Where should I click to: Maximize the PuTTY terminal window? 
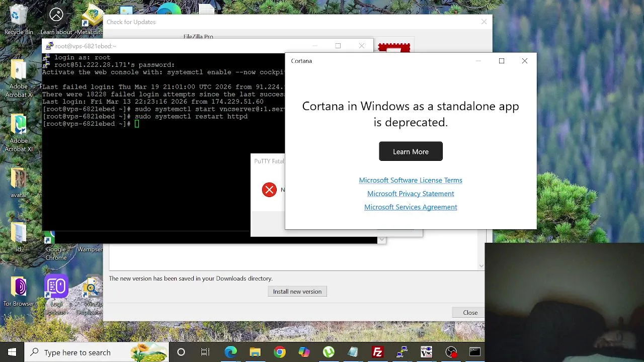(338, 46)
